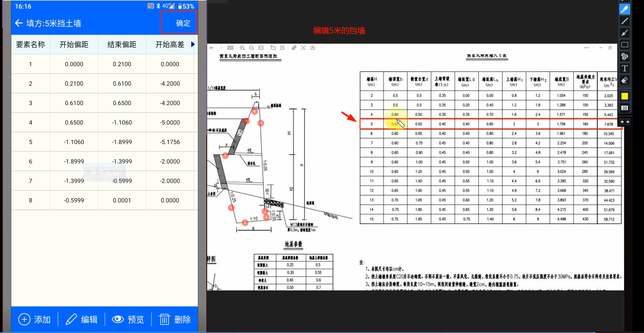Click the 0.2100 end offset in row 1
Image resolution: width=644 pixels, height=333 pixels.
(122, 64)
